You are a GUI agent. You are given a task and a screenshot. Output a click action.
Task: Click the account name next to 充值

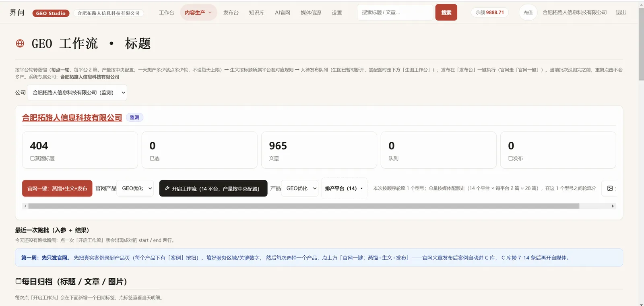[x=575, y=12]
